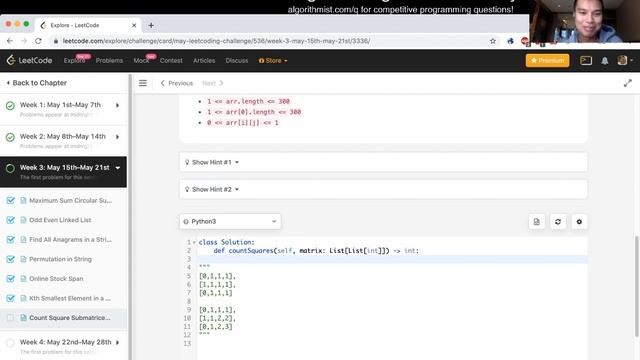Screen dimensions: 640x360
Task: Open the Articles nav item
Action: click(204, 60)
